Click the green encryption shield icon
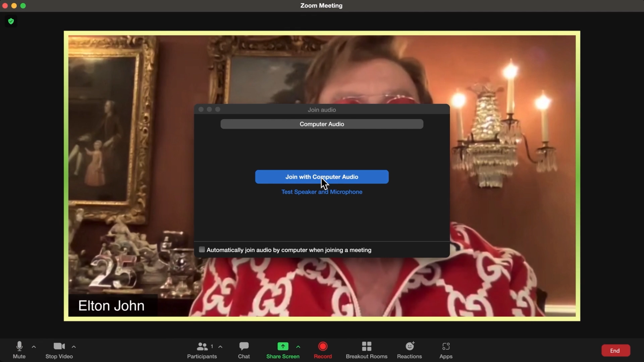This screenshot has width=644, height=362. click(11, 21)
